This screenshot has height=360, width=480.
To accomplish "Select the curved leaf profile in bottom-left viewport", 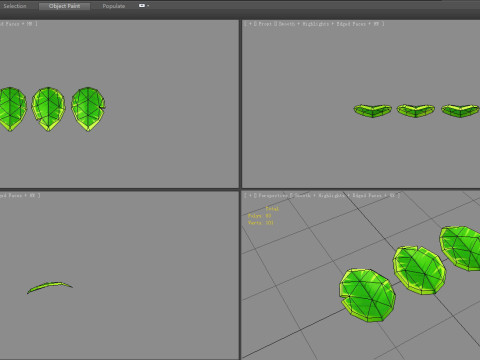I will pos(50,287).
